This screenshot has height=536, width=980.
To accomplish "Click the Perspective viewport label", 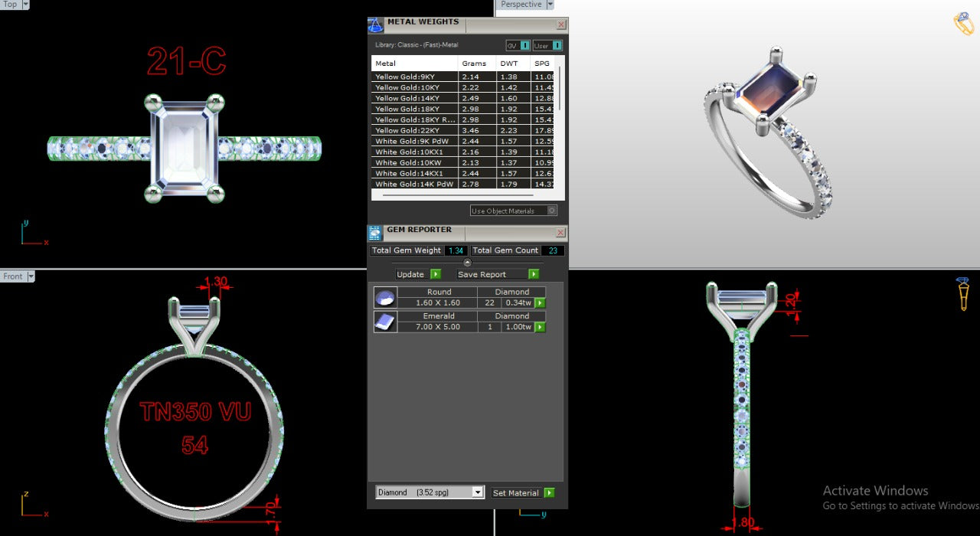I will pos(521,4).
